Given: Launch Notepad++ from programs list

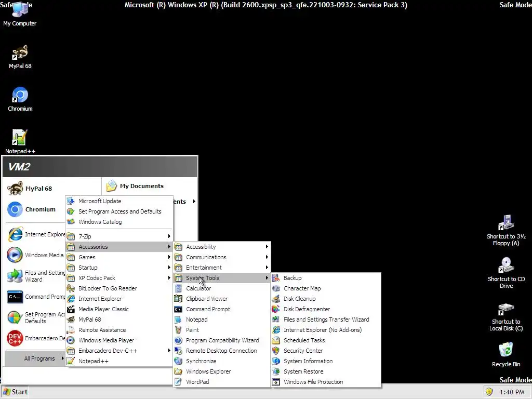Looking at the screenshot, I should coord(119,361).
